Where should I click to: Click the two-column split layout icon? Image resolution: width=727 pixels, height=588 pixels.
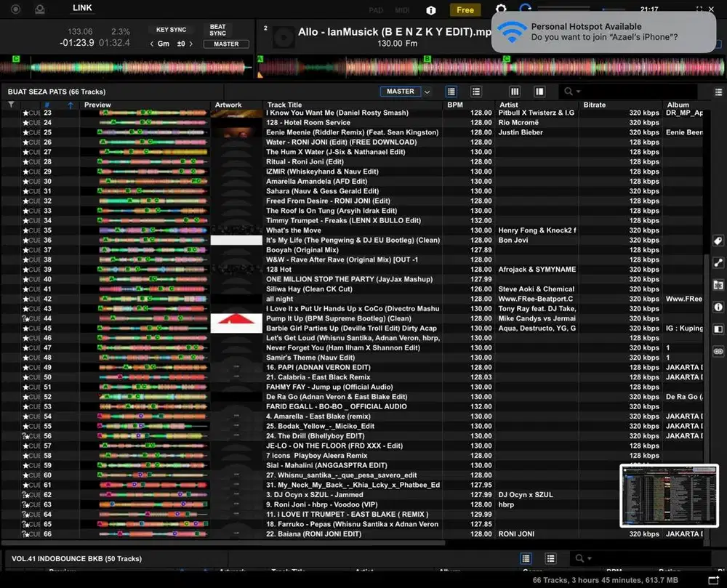[539, 92]
